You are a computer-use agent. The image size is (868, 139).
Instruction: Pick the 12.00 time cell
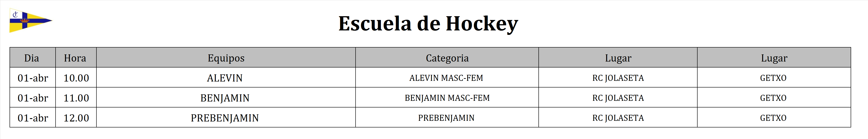(x=76, y=118)
